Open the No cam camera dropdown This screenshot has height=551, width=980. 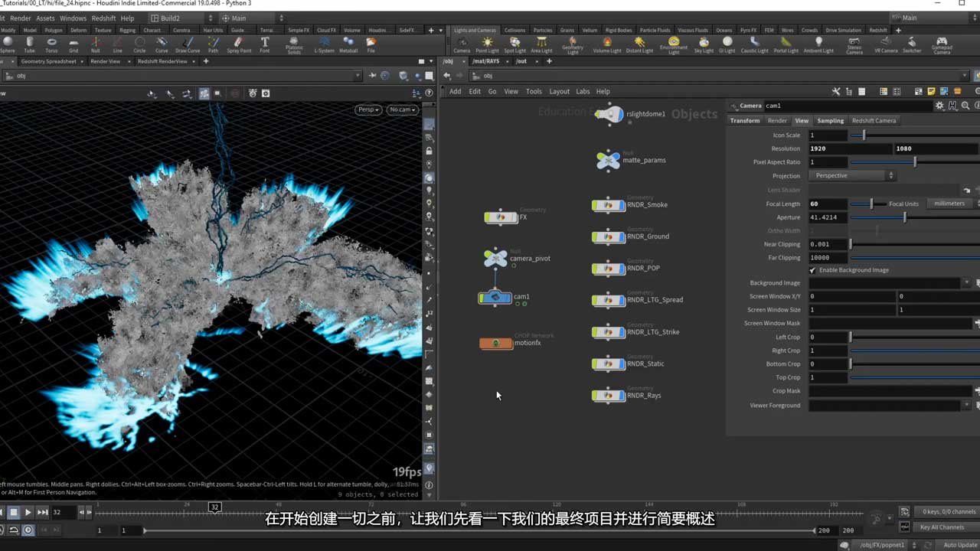coord(402,109)
